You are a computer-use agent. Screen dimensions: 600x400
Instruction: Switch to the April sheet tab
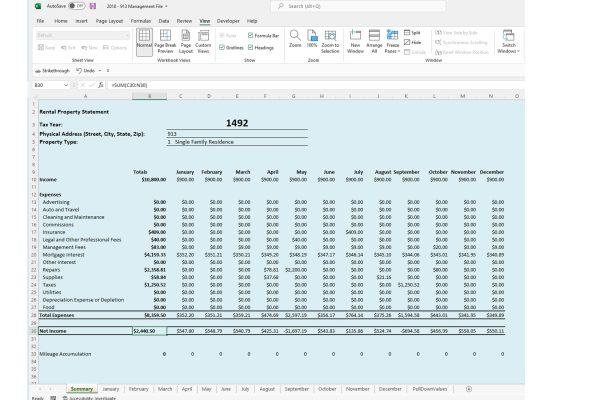tap(187, 389)
